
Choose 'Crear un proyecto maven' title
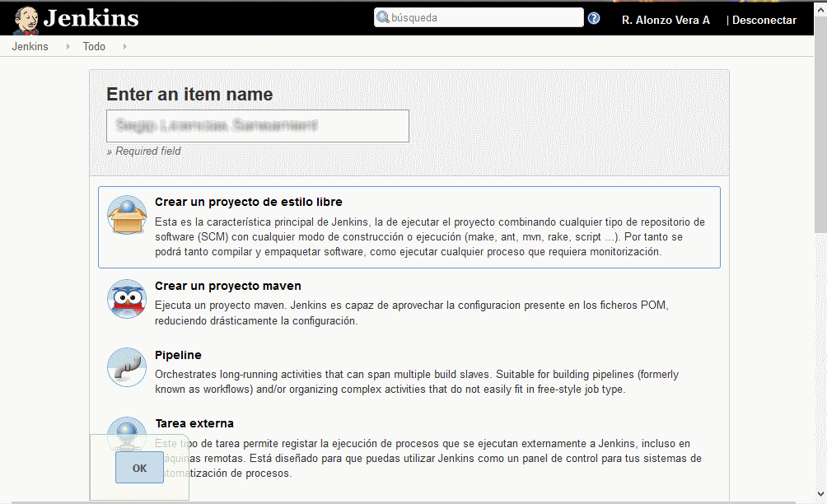[228, 286]
